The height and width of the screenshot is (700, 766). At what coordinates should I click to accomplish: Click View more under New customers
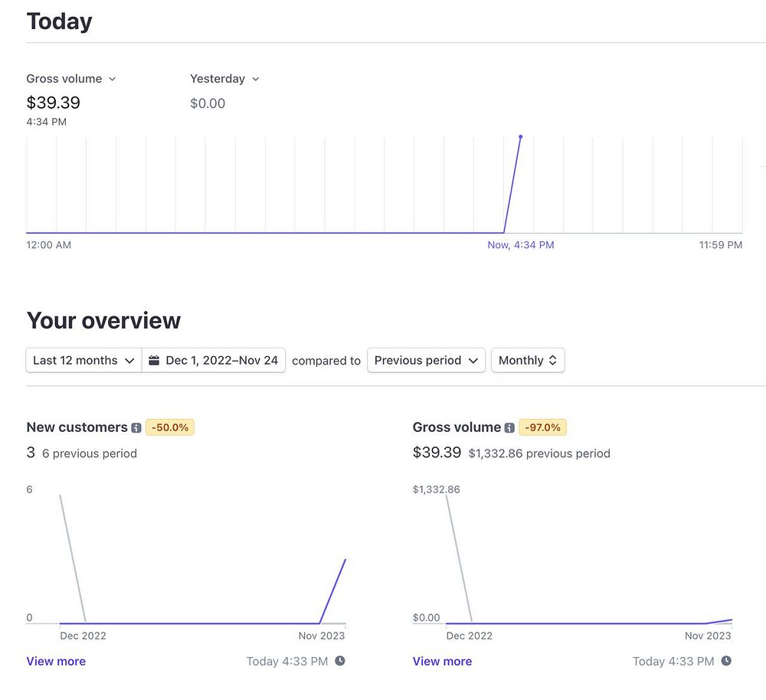[x=56, y=661]
